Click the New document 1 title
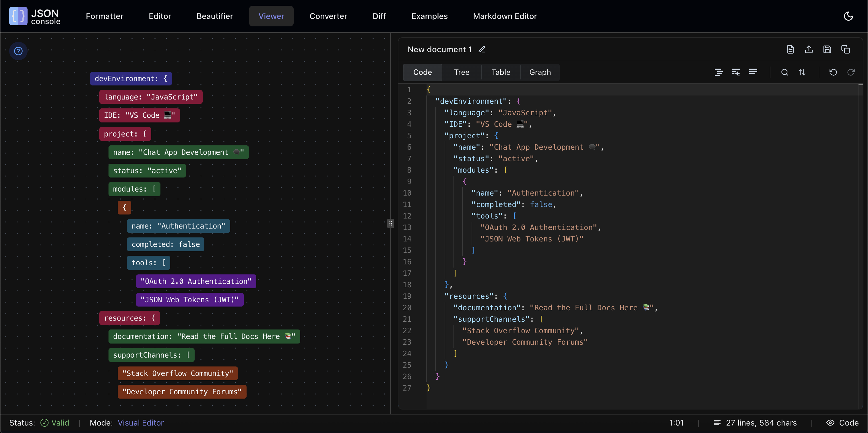This screenshot has height=433, width=868. tap(439, 50)
